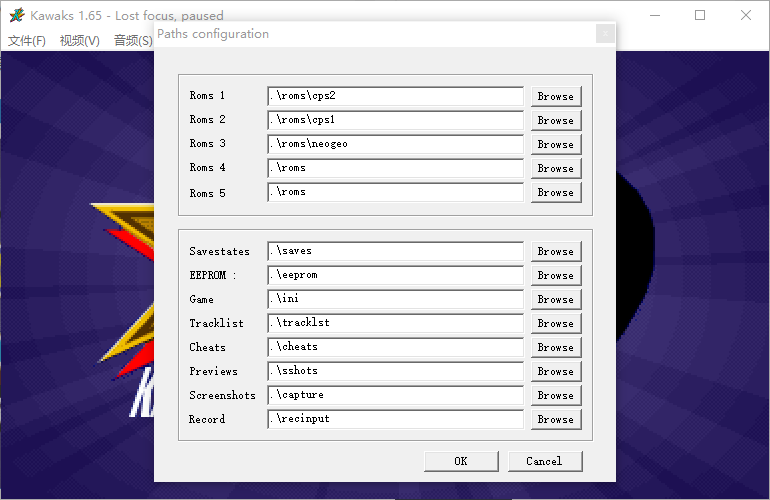The height and width of the screenshot is (500, 770).
Task: Maximize the Kawaks window
Action: (x=700, y=15)
